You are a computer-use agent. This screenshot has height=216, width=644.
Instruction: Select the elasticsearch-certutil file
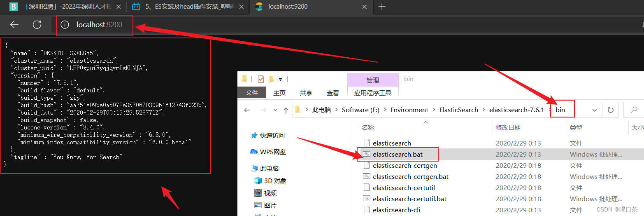click(x=404, y=188)
